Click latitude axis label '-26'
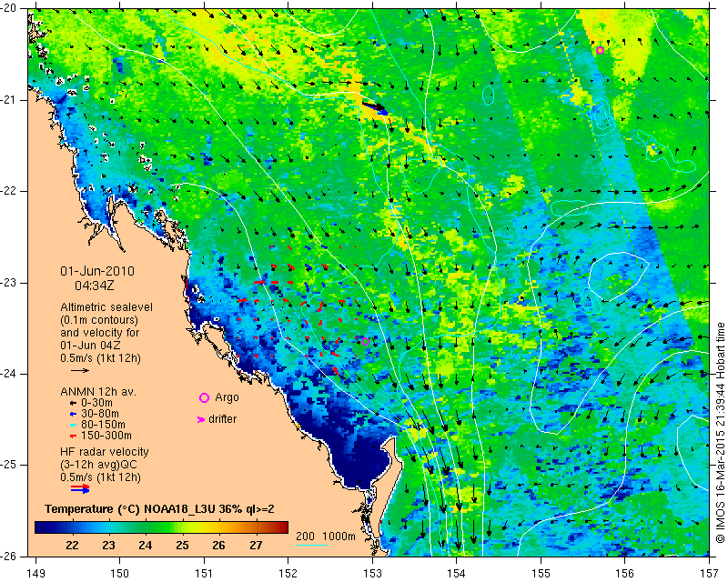728x582 pixels. click(9, 556)
